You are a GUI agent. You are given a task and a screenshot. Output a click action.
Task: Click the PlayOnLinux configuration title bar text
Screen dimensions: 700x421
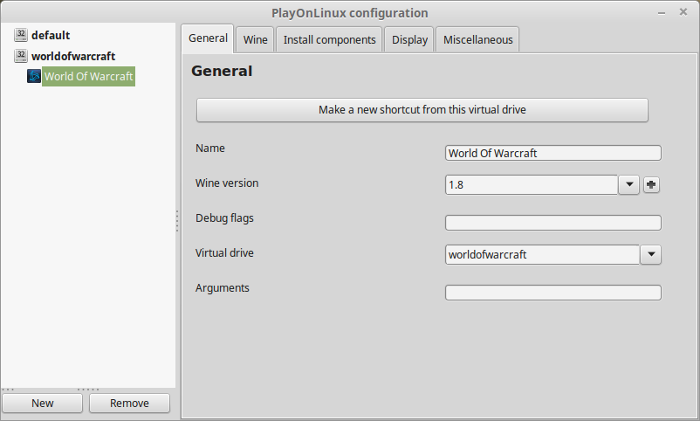(x=350, y=13)
